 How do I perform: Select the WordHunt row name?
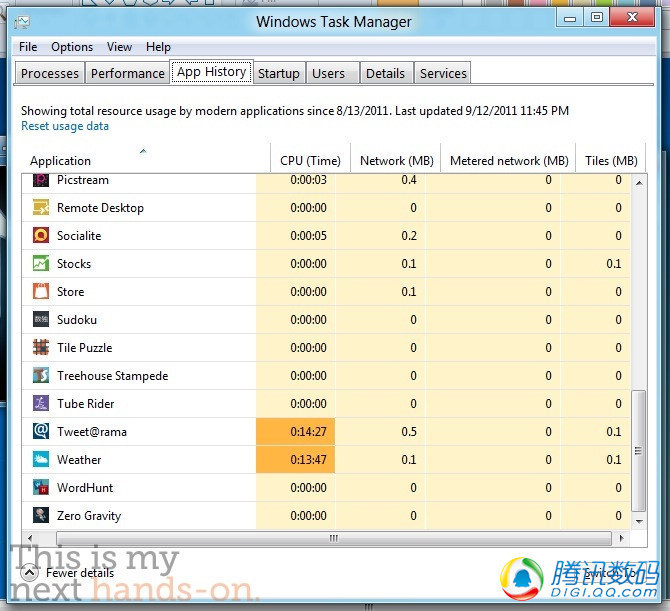(x=85, y=488)
